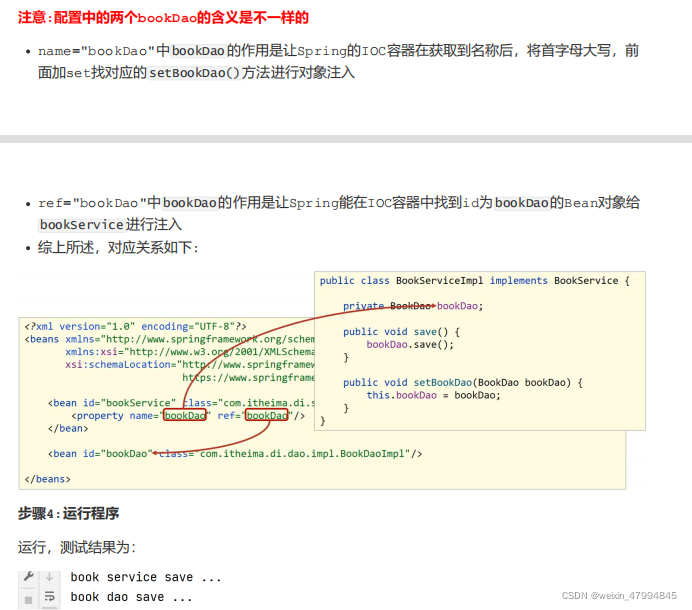Screen dimensions: 692x610
Task: Click the inline code bookService before 进行注入
Action: (82, 225)
